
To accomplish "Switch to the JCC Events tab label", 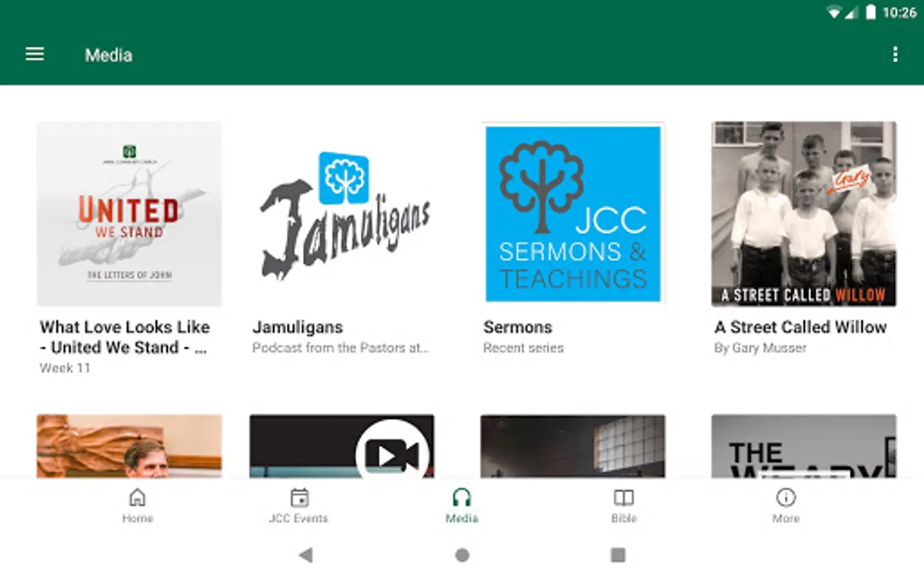I will point(298,518).
